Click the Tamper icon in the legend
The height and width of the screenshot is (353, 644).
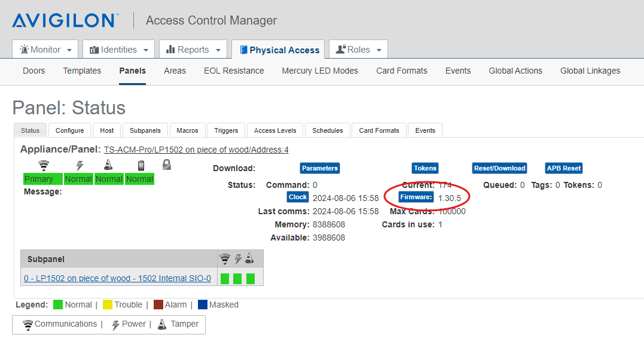[x=161, y=324]
